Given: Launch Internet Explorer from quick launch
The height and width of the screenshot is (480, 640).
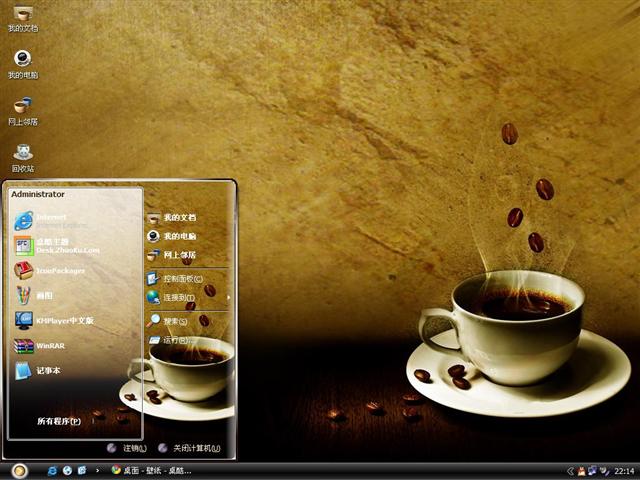Looking at the screenshot, I should pyautogui.click(x=52, y=471).
